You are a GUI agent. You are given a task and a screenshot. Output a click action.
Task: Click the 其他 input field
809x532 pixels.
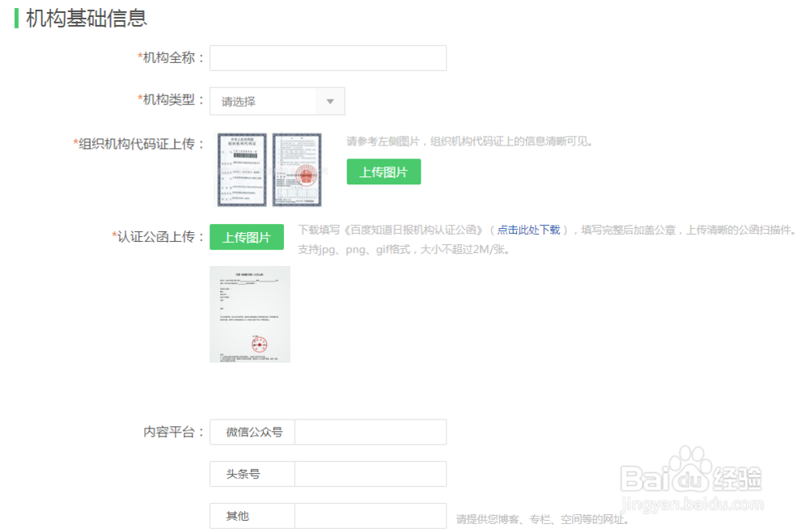click(370, 516)
